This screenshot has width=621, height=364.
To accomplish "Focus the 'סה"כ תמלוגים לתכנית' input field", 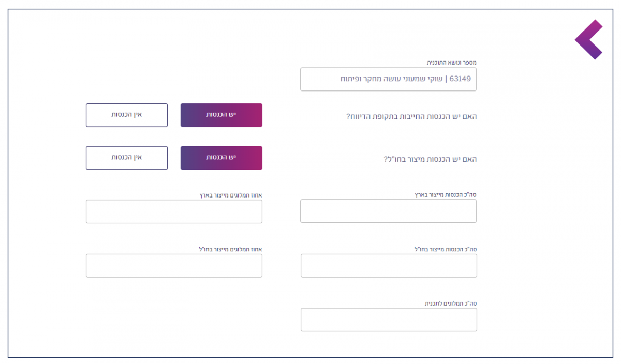I will coord(388,320).
